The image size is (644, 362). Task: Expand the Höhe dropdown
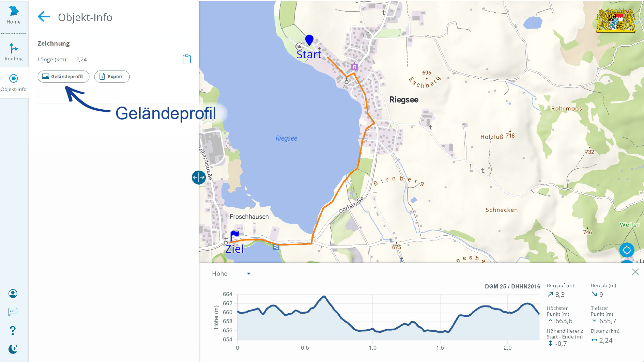(x=232, y=274)
